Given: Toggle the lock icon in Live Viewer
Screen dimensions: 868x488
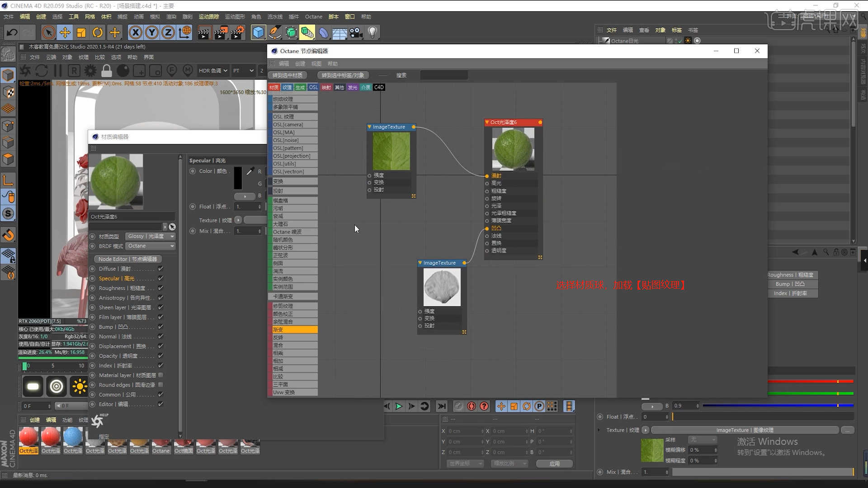Looking at the screenshot, I should click(x=107, y=71).
